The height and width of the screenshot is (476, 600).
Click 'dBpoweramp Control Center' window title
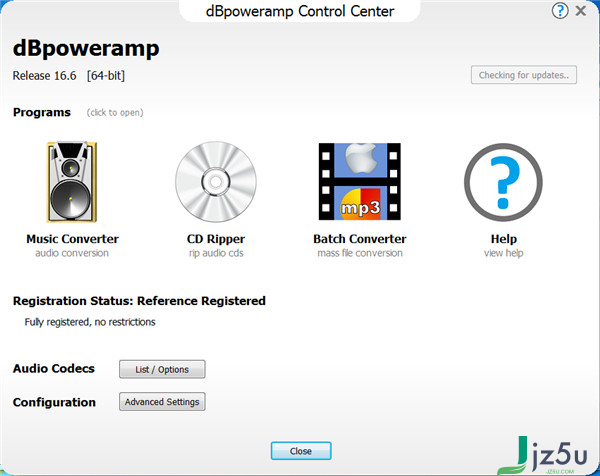(x=300, y=11)
